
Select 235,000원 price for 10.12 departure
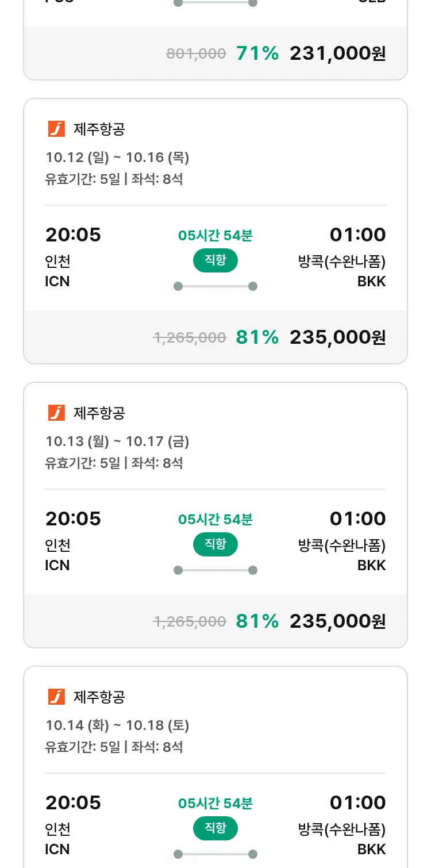point(337,337)
